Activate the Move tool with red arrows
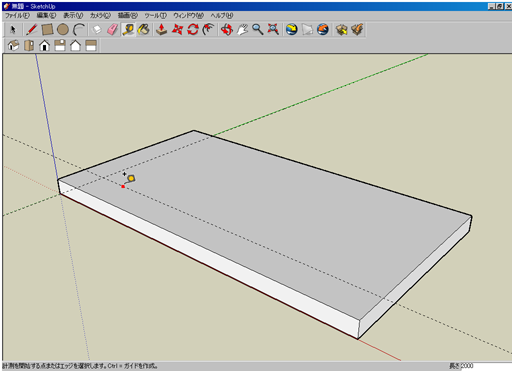Screen dimensions: 512x371 pos(177,30)
